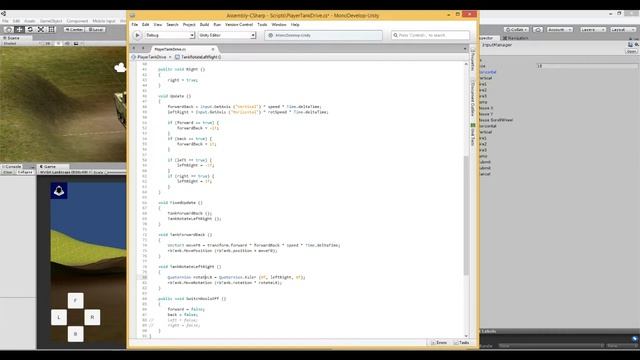Select the Hand tool in Unity toolbar
The width and height of the screenshot is (640, 360).
point(8,29)
